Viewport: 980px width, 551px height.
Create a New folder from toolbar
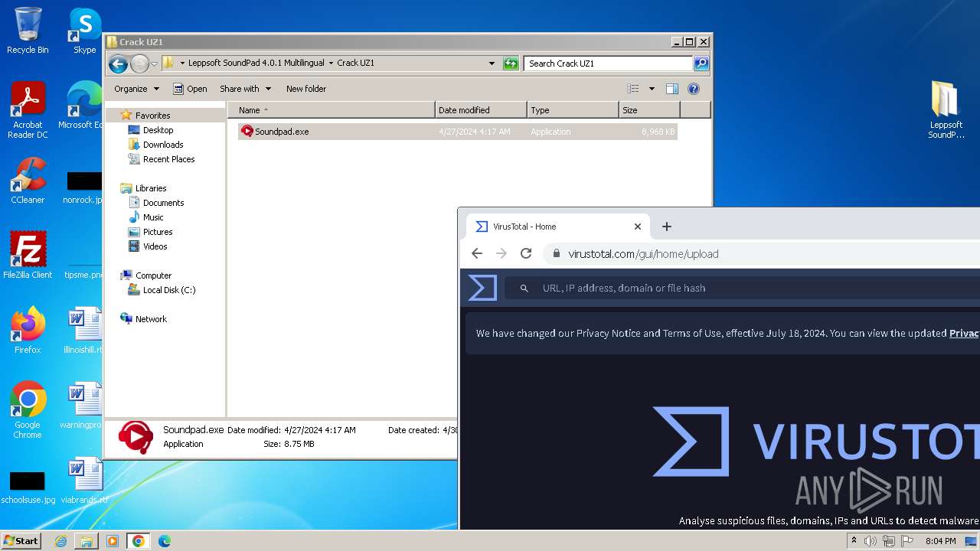tap(306, 89)
